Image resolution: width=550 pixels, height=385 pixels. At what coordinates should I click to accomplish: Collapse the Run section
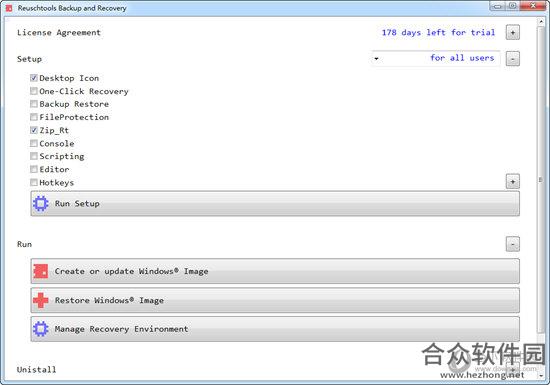[512, 244]
